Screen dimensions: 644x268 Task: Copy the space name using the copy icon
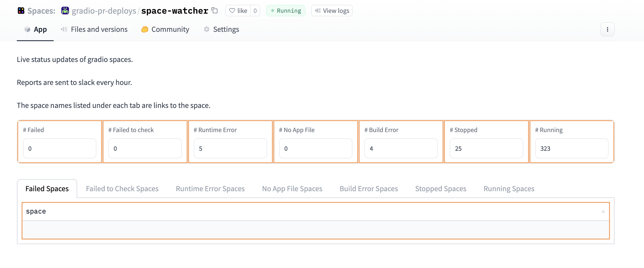[214, 11]
